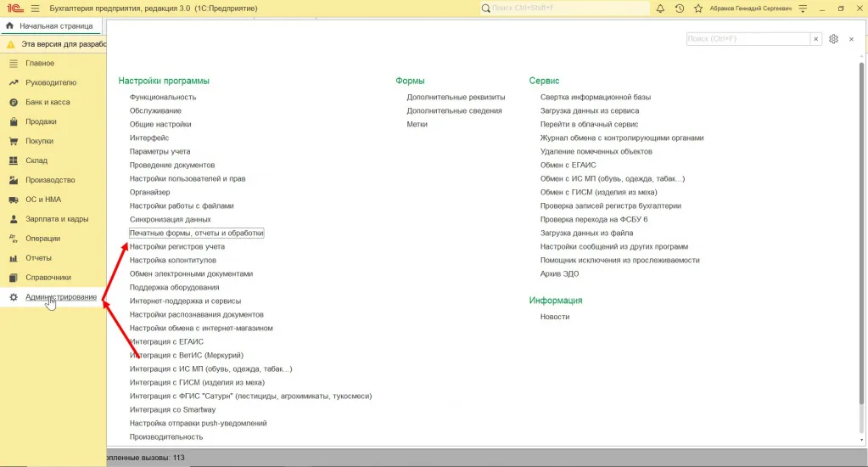Viewport: 868px width, 467px height.
Task: Open the Покупки shopping cart section
Action: coord(14,141)
